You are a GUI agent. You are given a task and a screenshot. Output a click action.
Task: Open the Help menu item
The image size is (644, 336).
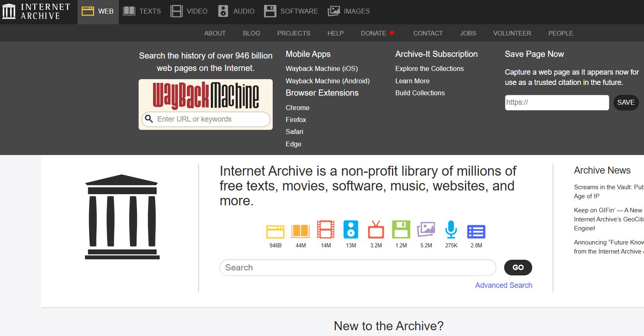[x=335, y=33]
